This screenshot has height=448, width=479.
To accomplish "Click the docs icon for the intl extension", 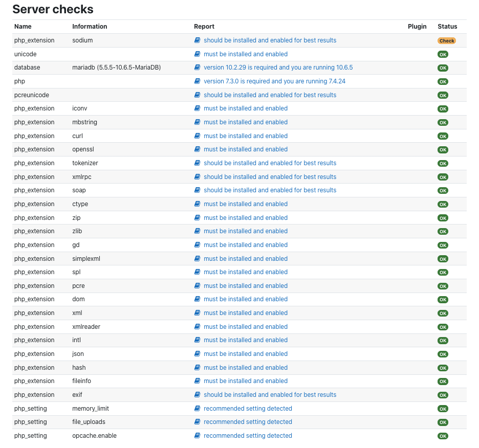I will (198, 340).
